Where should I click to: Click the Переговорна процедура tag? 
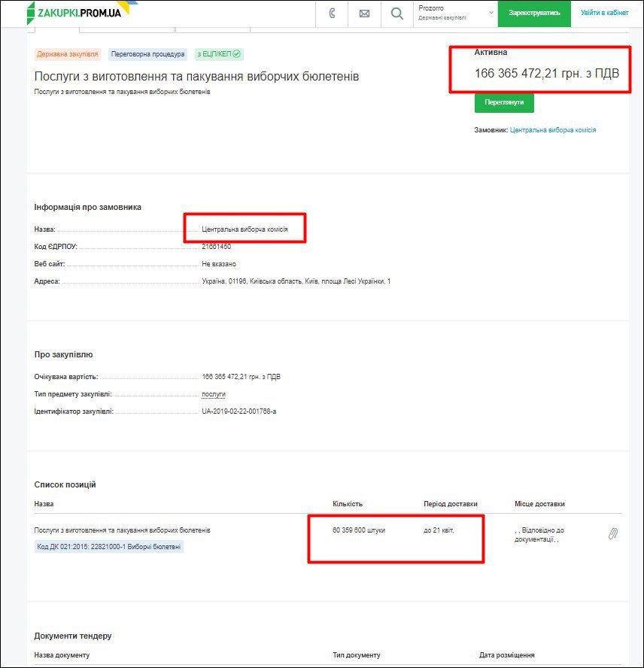pyautogui.click(x=148, y=54)
